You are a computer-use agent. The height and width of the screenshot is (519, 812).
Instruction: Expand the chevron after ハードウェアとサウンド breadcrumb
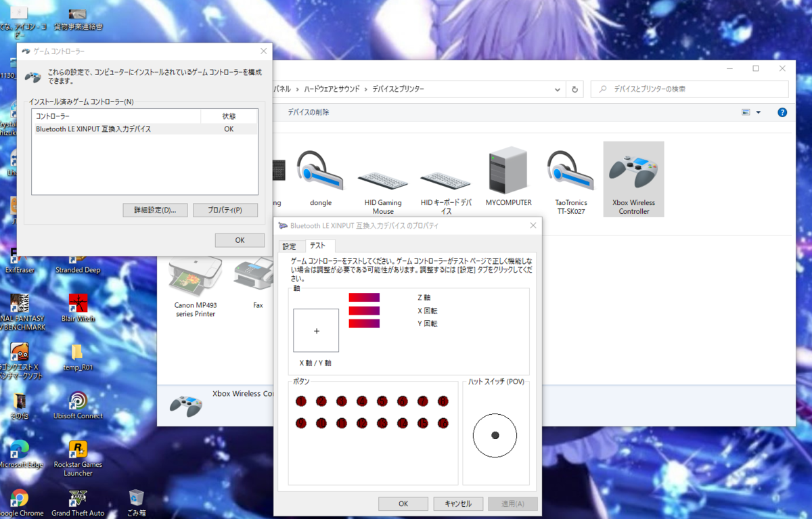[x=365, y=89]
